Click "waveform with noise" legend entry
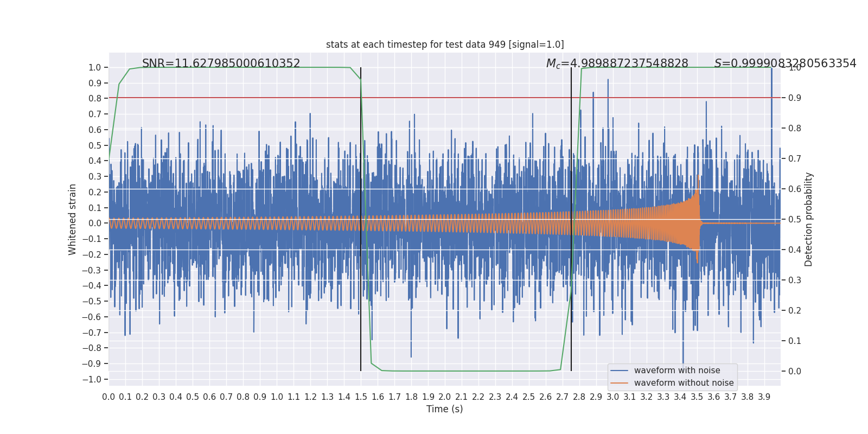Image resolution: width=868 pixels, height=434 pixels. tap(677, 371)
